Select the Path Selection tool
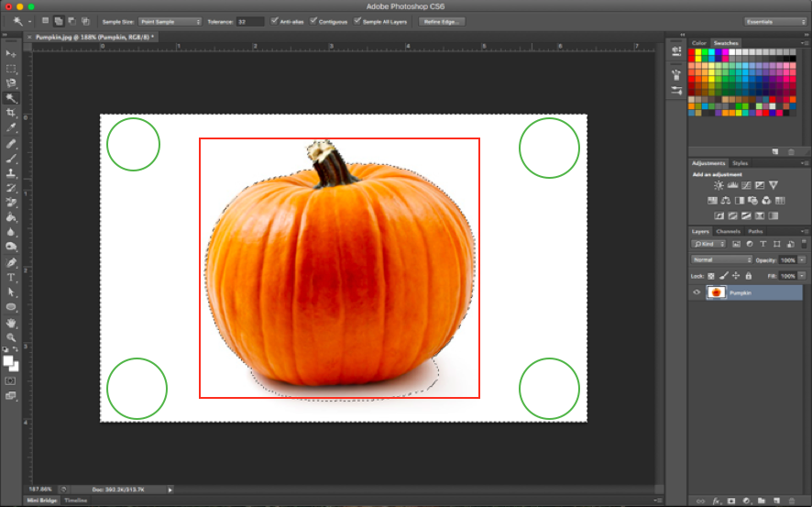The image size is (812, 507). [x=11, y=292]
